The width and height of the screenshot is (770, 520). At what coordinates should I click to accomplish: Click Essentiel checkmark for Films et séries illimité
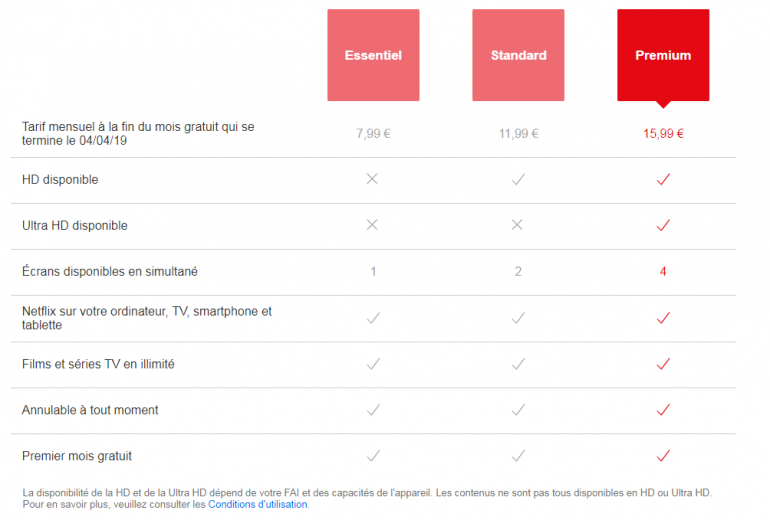[373, 364]
